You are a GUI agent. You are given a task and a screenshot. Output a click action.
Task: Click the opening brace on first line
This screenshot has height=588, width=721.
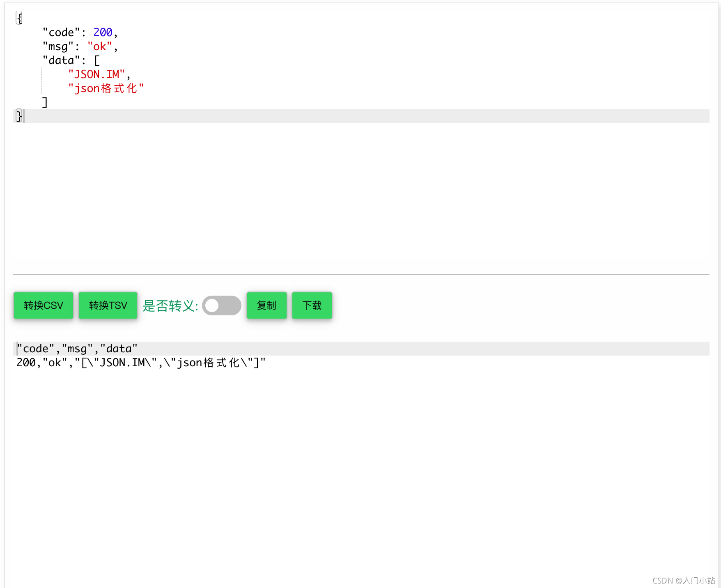pos(19,18)
